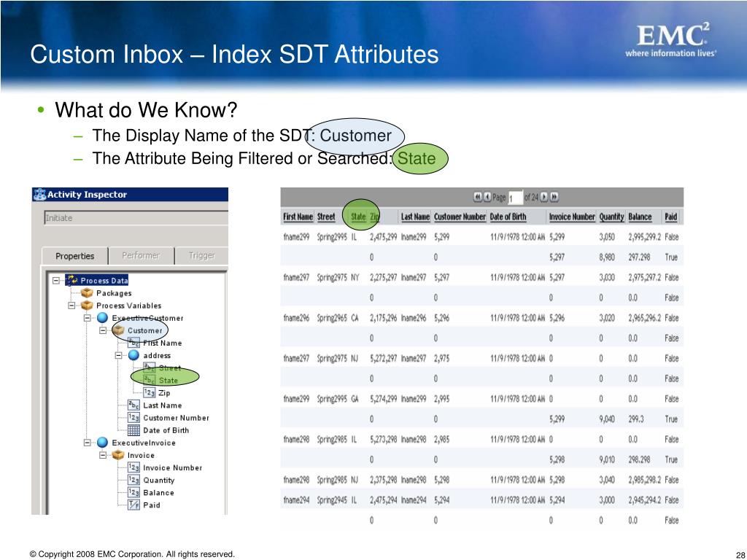Click the Packages box icon
747x560 pixels.
click(87, 293)
